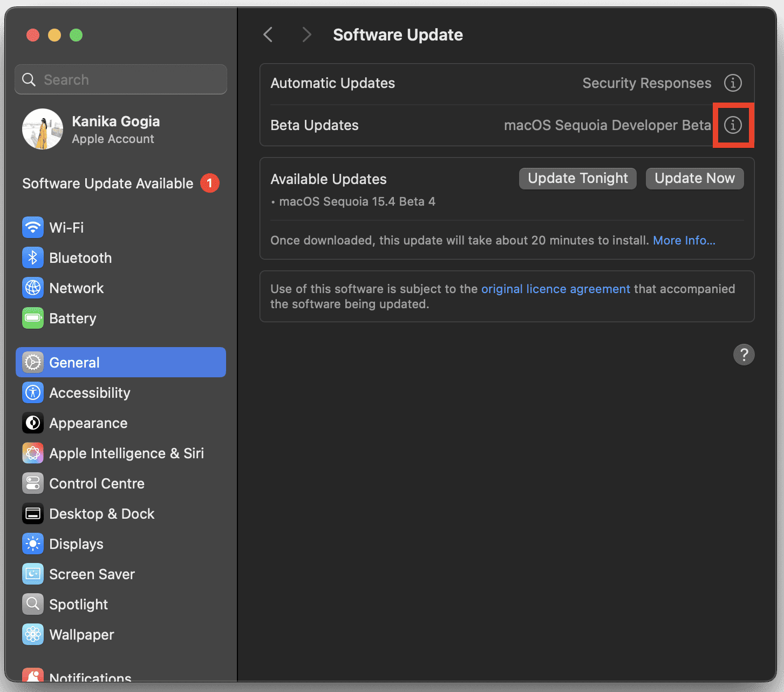Open Control Centre settings

(97, 484)
